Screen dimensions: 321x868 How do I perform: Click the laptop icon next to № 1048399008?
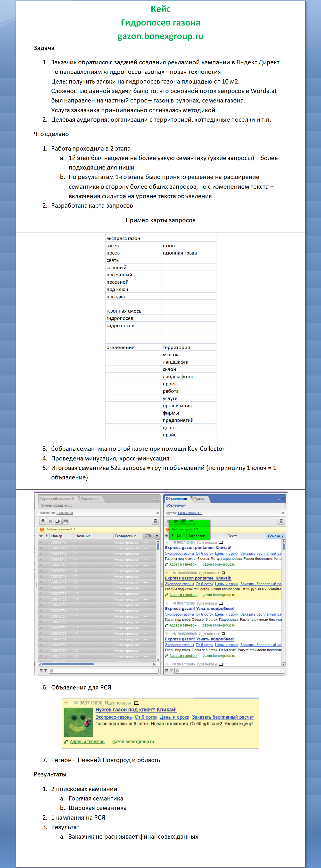pos(223,573)
